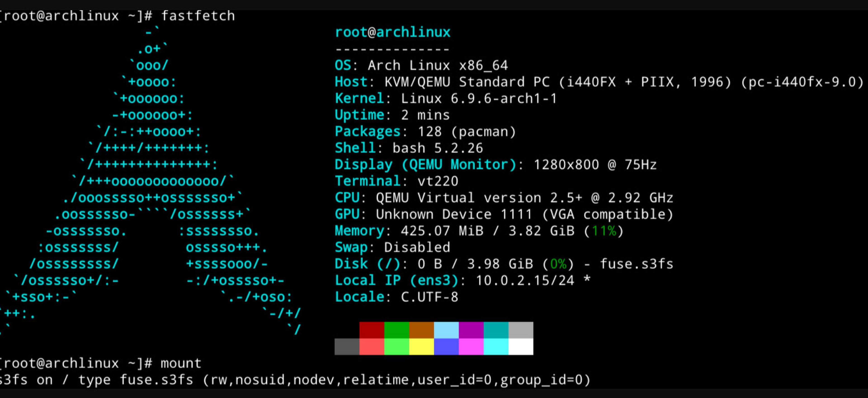Click the dark magenta color block
The height and width of the screenshot is (398, 868).
click(x=471, y=330)
